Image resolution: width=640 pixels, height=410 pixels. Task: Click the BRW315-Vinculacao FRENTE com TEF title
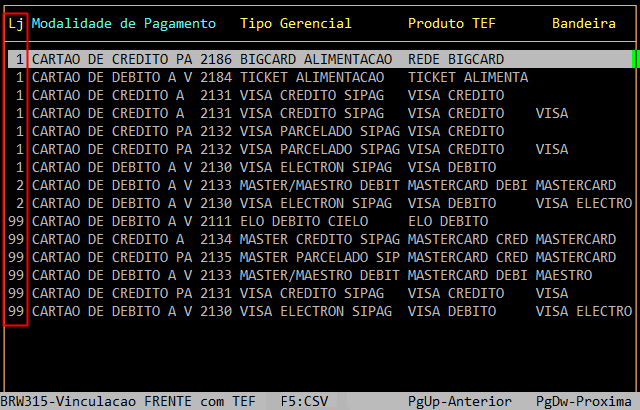click(x=127, y=401)
